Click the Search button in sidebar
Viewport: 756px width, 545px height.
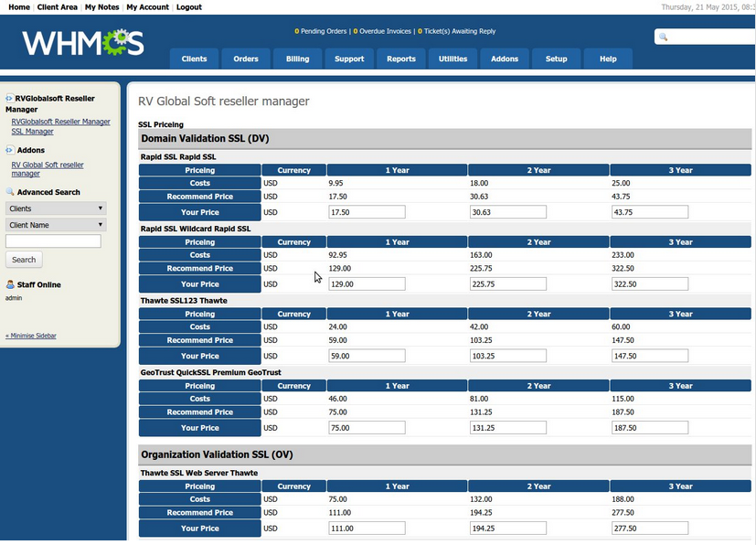click(x=24, y=260)
